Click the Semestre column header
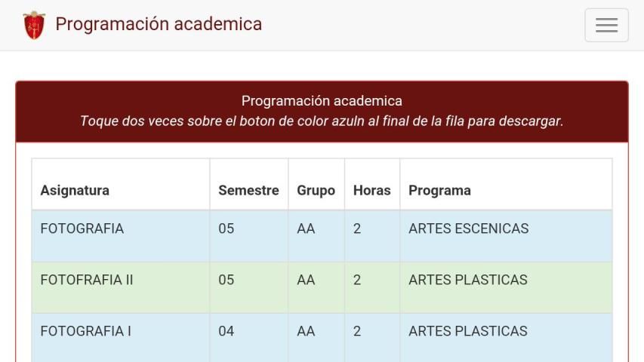Image resolution: width=644 pixels, height=362 pixels. coord(248,190)
